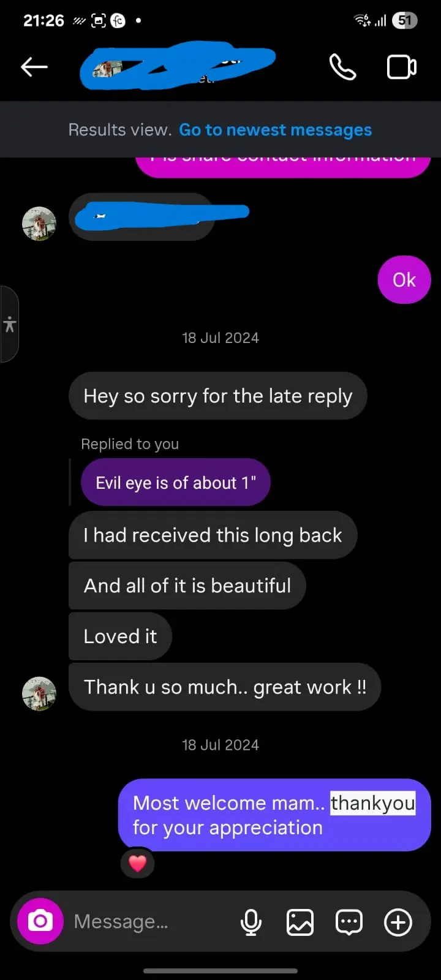441x980 pixels.
Task: Tap the profile avatar beside the redacted message
Action: (x=39, y=224)
